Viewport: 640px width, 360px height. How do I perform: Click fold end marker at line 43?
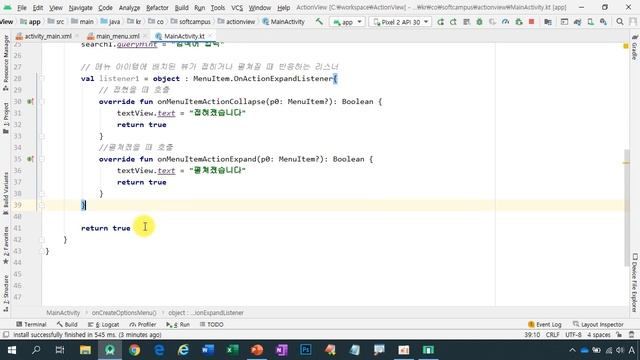[42, 251]
